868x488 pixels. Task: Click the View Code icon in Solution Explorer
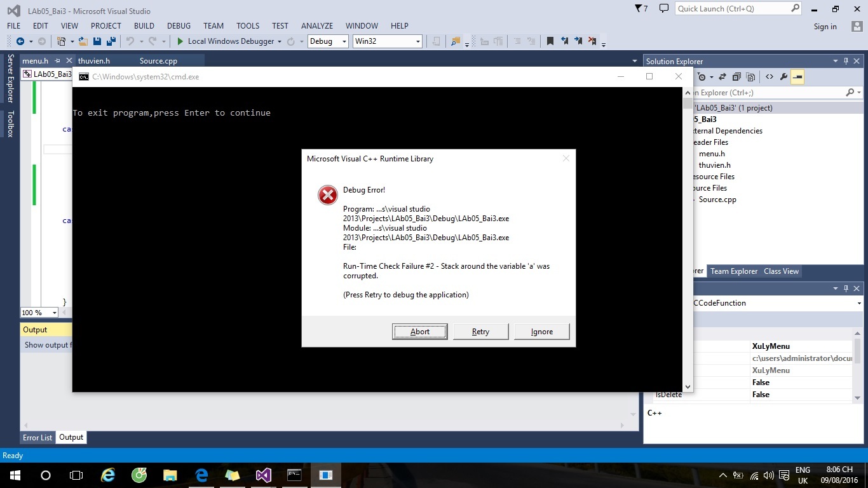[x=769, y=77]
